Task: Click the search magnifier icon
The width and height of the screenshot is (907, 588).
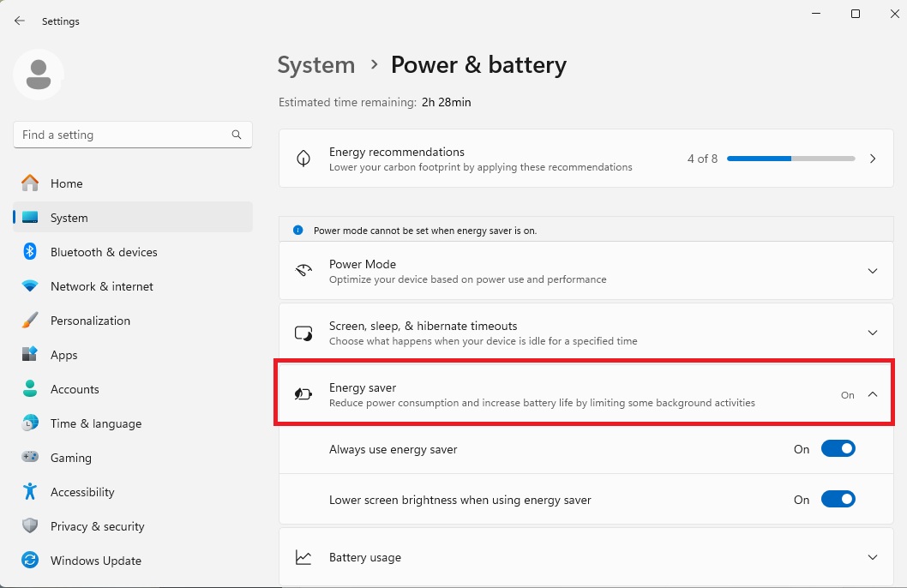Action: point(237,135)
